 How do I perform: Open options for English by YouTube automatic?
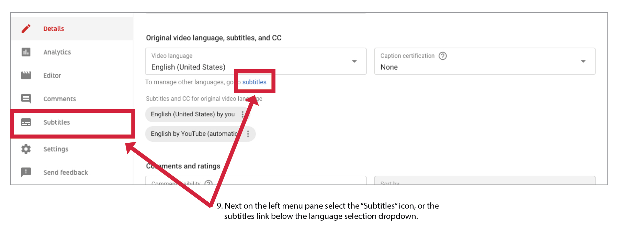tap(248, 134)
